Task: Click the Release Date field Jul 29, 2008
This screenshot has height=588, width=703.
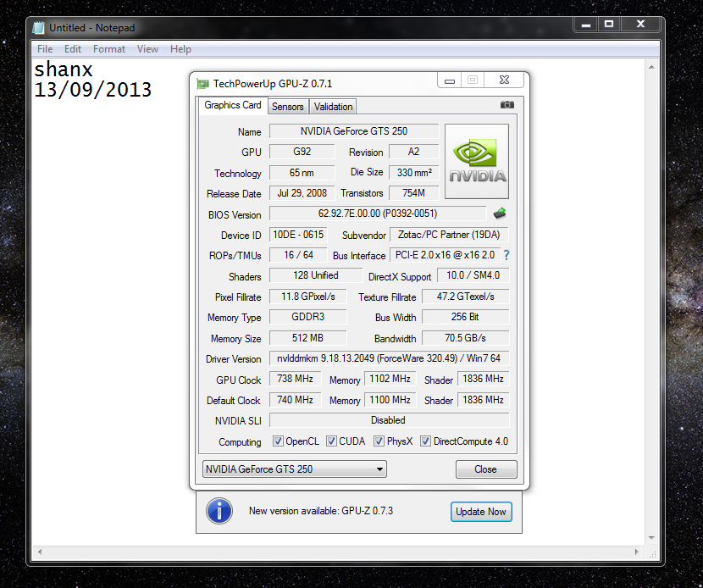Action: click(302, 193)
